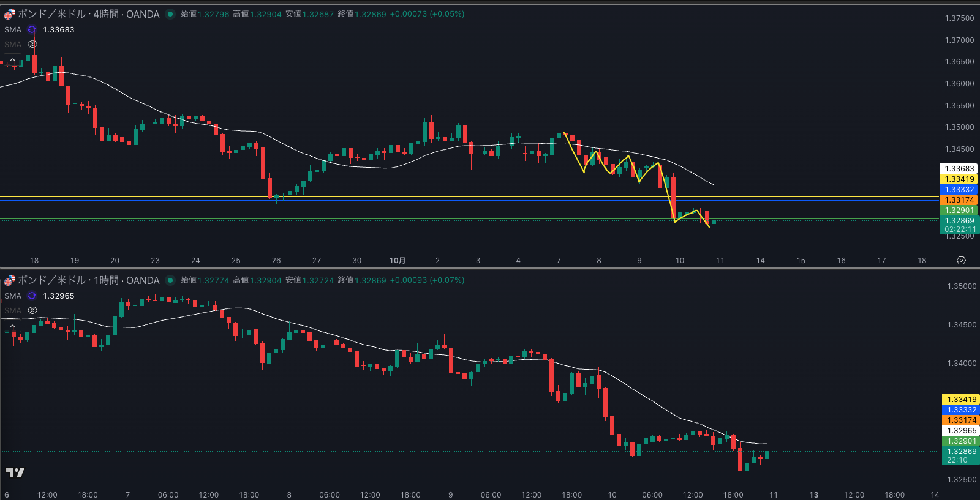Click the yellow 1.33419 price label, top chart
This screenshot has width=980, height=500.
(959, 179)
